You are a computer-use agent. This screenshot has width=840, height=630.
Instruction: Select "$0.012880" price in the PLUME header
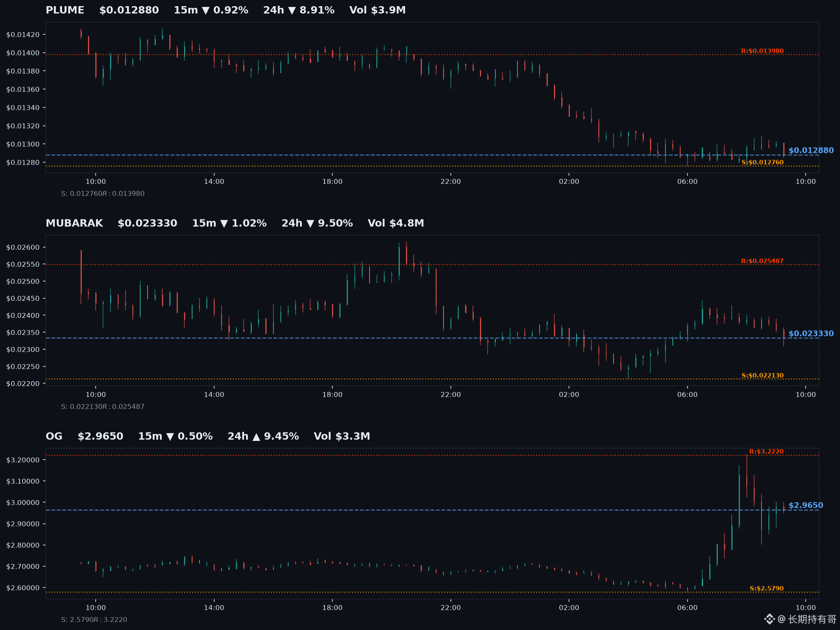pyautogui.click(x=129, y=10)
